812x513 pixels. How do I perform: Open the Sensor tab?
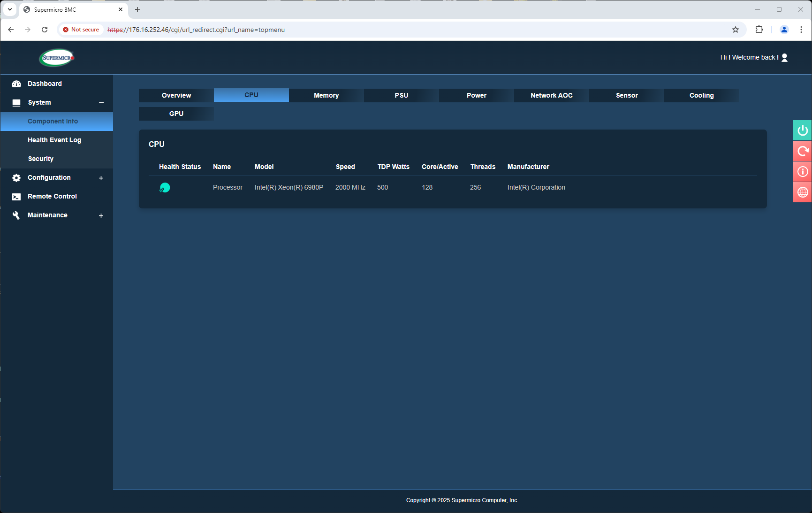click(x=627, y=95)
